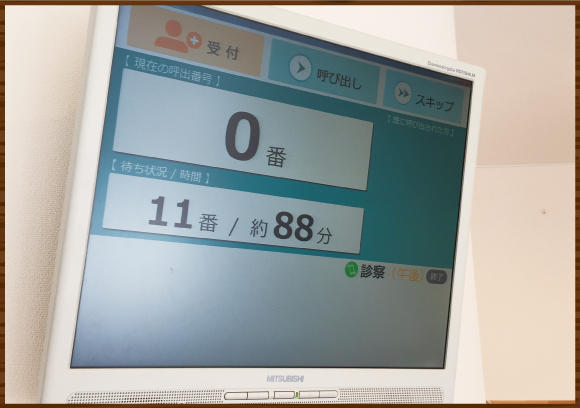Screen dimensions: 580x408
Task: Click the 終了 status badge
Action: click(x=436, y=277)
